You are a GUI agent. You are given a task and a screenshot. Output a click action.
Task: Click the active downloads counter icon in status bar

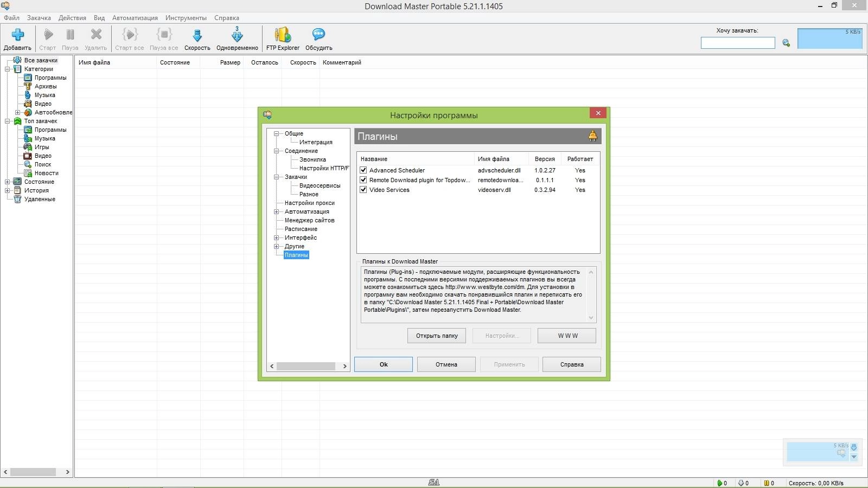click(x=719, y=483)
